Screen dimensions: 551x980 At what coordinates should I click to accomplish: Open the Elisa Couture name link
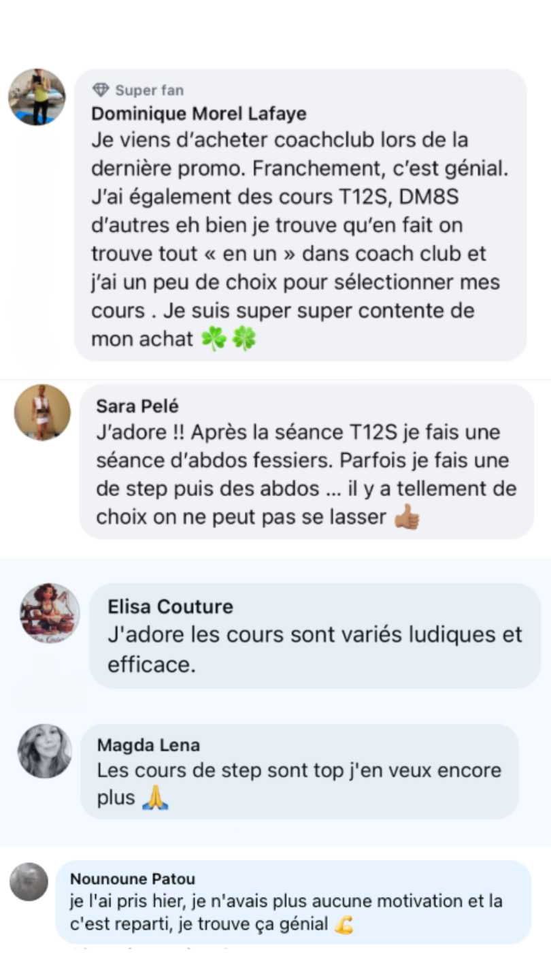pyautogui.click(x=170, y=606)
